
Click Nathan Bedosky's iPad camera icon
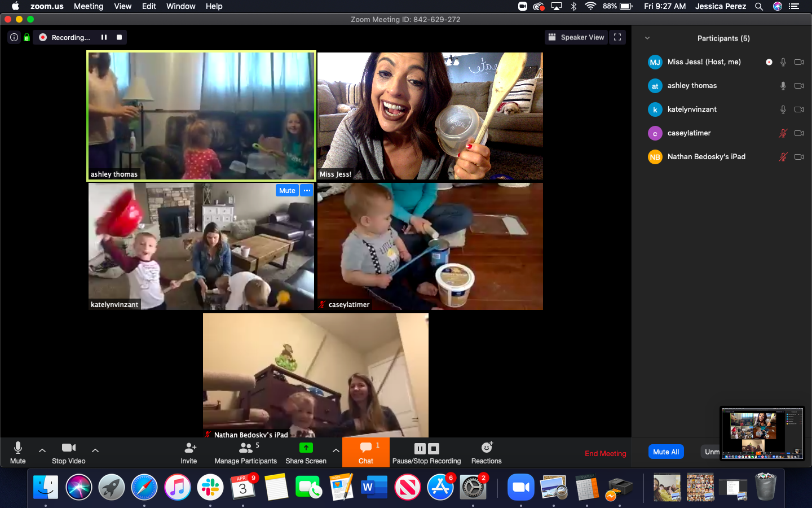pos(799,157)
